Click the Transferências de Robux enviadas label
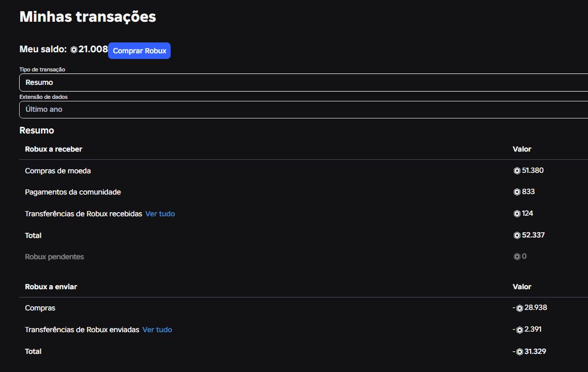Image resolution: width=588 pixels, height=372 pixels. 82,330
